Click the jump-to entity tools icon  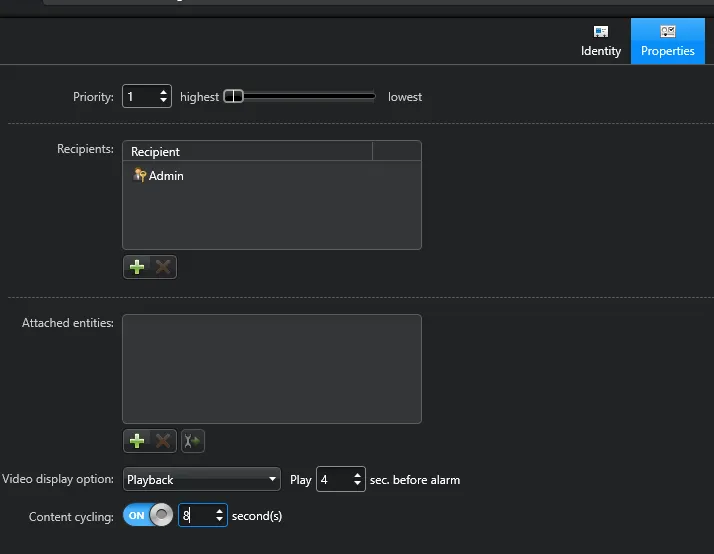pyautogui.click(x=193, y=441)
